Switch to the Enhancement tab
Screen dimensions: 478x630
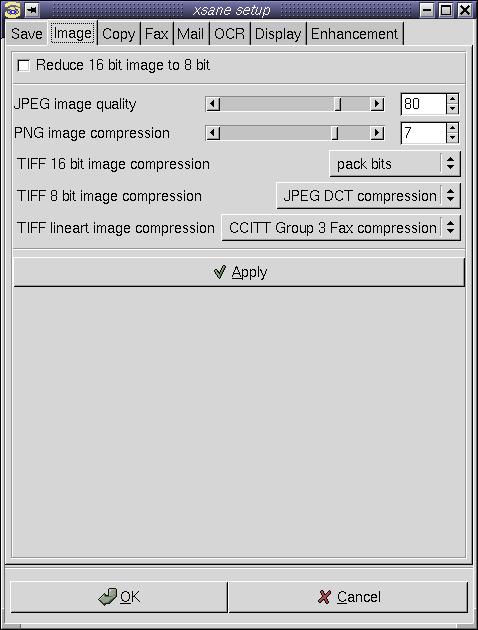pyautogui.click(x=354, y=34)
